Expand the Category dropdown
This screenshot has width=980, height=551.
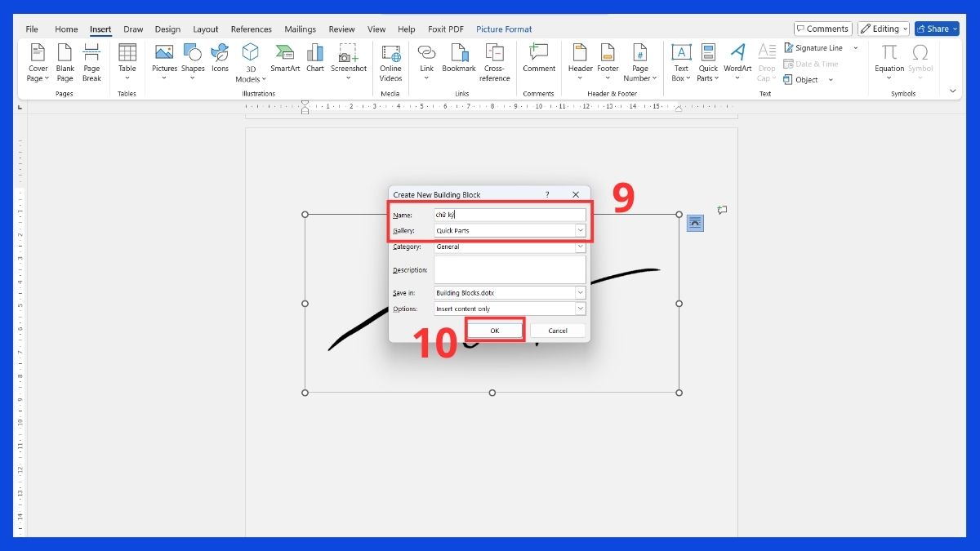click(x=580, y=247)
